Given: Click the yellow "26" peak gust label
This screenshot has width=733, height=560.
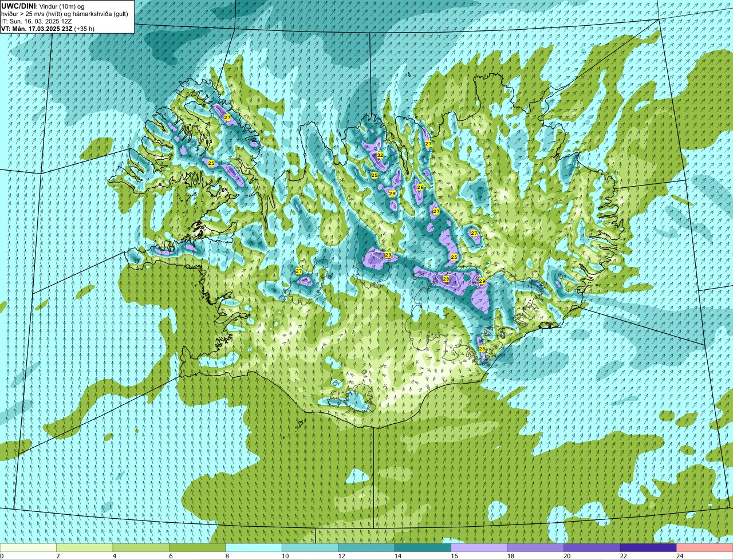Looking at the screenshot, I should click(420, 187).
